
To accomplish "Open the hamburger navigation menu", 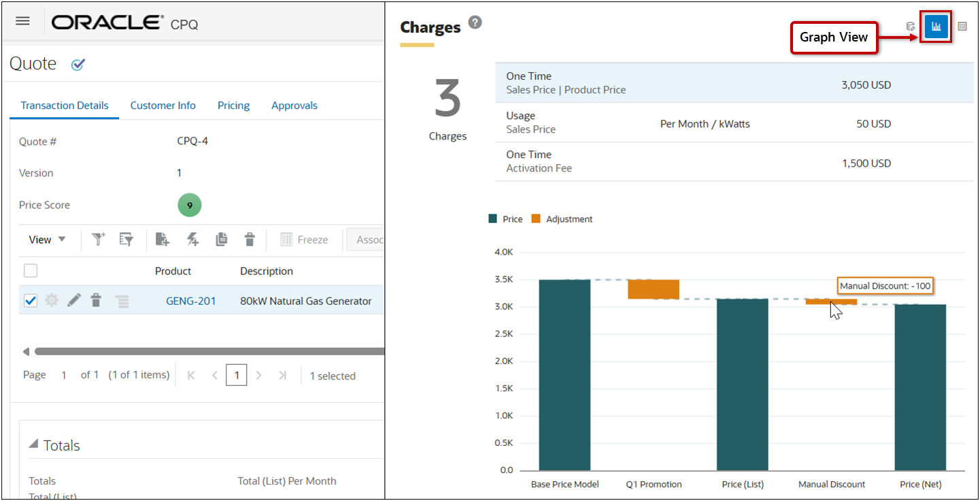I will [x=22, y=21].
